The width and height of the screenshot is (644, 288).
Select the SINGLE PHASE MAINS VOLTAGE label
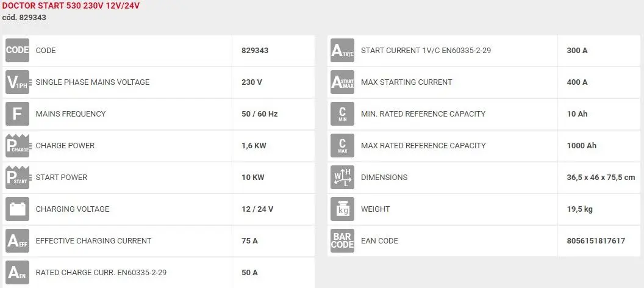(93, 82)
